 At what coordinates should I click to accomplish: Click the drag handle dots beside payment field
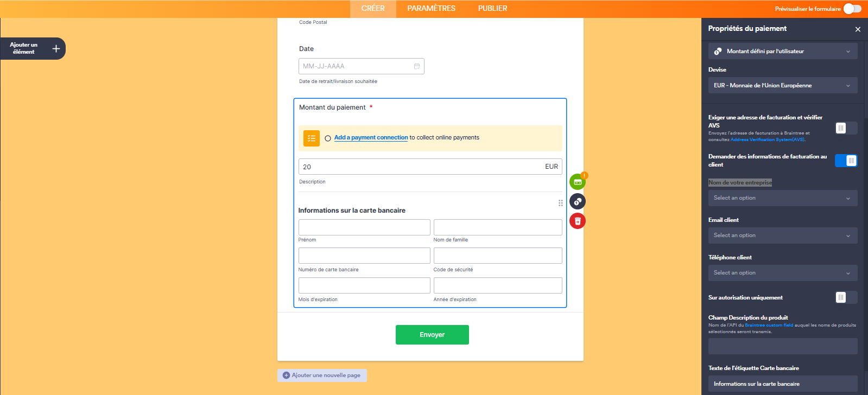pos(561,203)
